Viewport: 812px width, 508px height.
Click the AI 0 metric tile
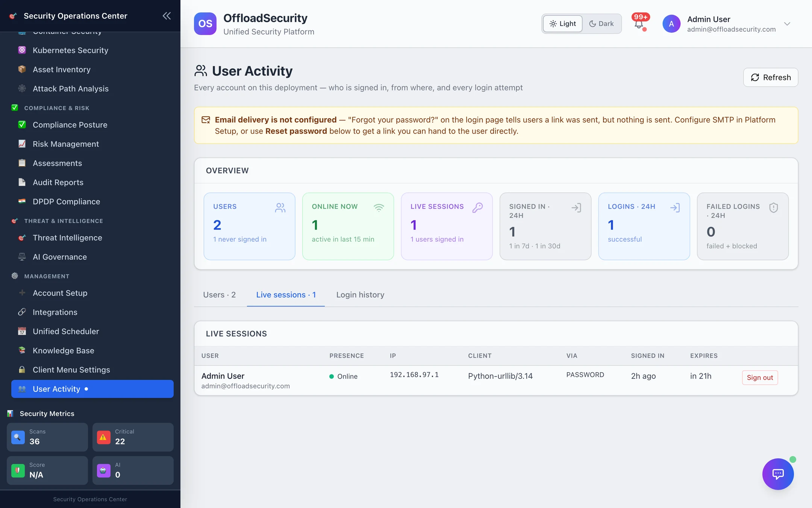pyautogui.click(x=133, y=470)
